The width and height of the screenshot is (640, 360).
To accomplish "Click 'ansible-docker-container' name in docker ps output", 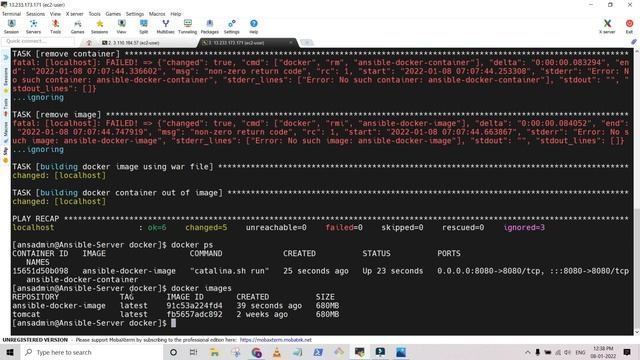I will click(82, 280).
